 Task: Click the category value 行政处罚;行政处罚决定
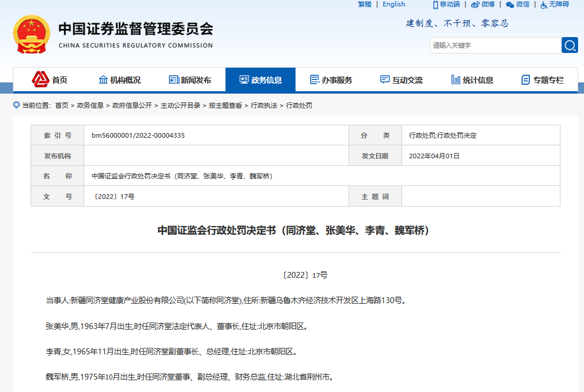(443, 135)
